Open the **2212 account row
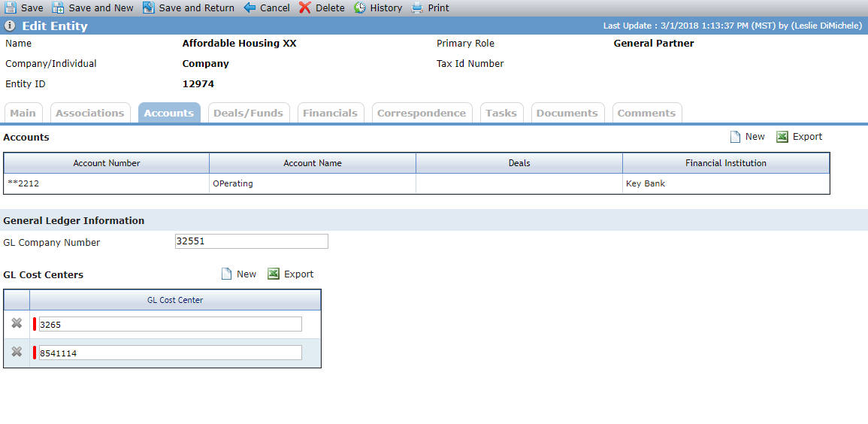 [x=417, y=183]
